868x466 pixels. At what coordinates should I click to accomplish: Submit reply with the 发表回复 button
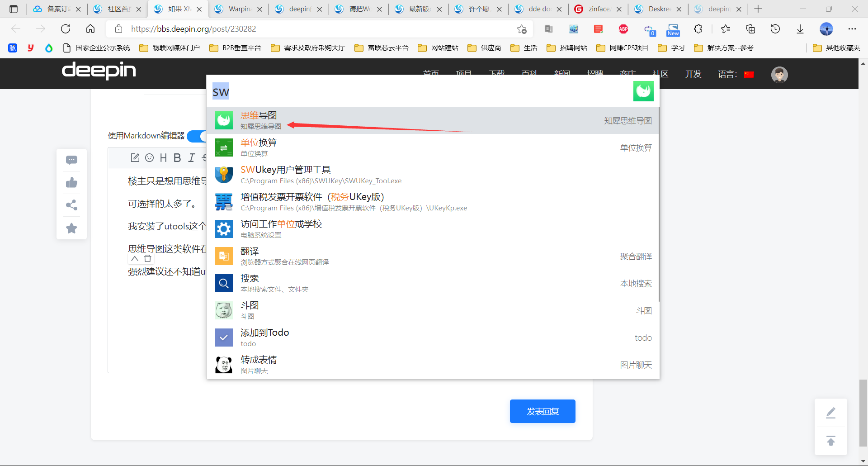coord(542,411)
